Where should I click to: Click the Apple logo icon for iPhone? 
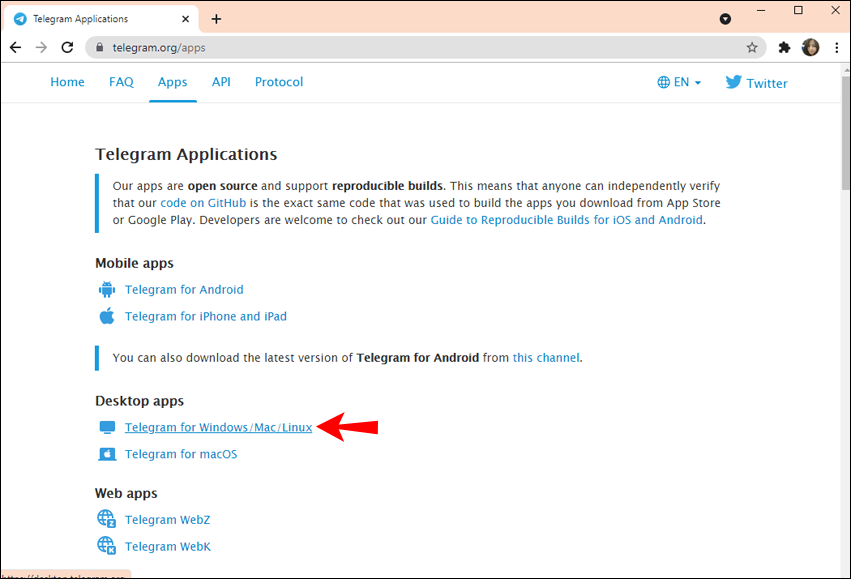click(107, 316)
